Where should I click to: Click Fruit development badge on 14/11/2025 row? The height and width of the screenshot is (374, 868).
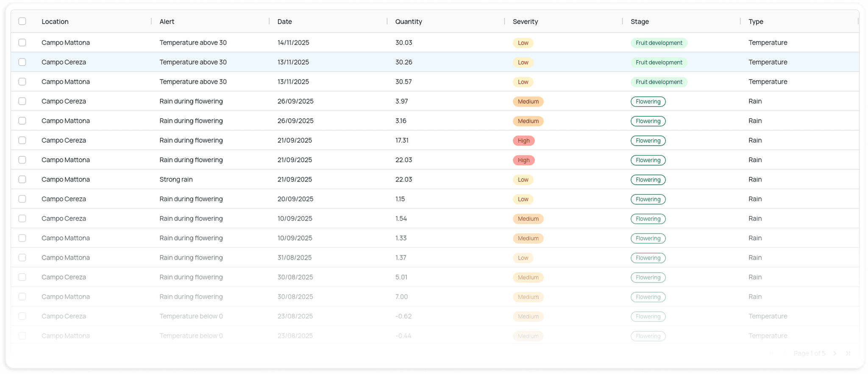point(659,43)
